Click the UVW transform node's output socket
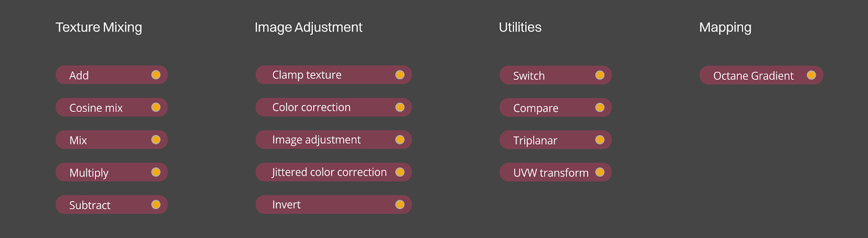 pyautogui.click(x=599, y=172)
